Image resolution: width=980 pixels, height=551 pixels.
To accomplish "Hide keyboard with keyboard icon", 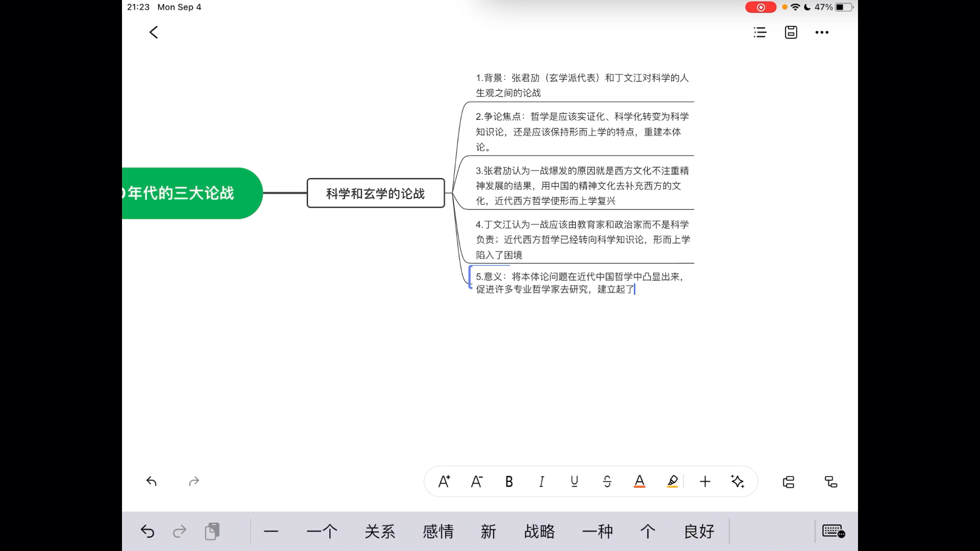I will pos(834,531).
